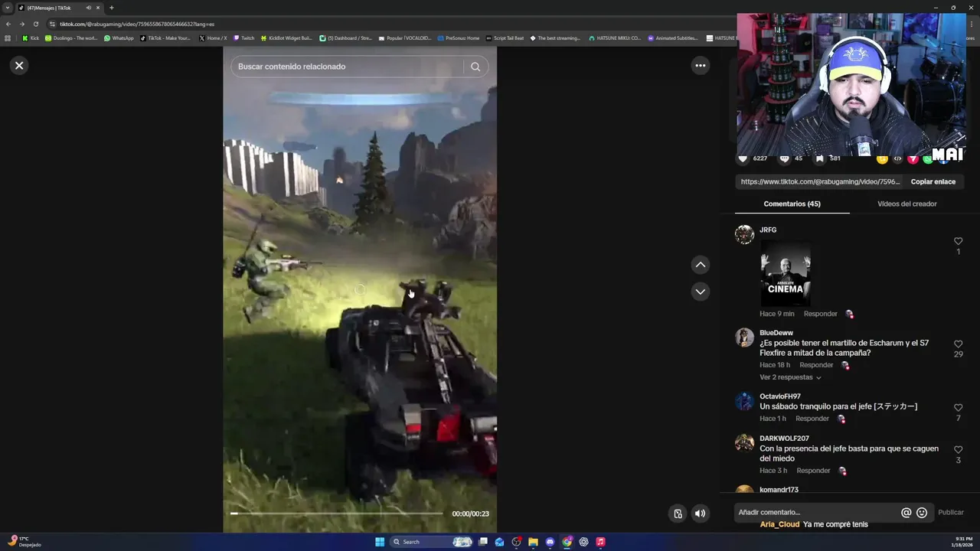Open DARKWOLF207's avatar
Viewport: 980px width, 551px height.
pos(744,443)
